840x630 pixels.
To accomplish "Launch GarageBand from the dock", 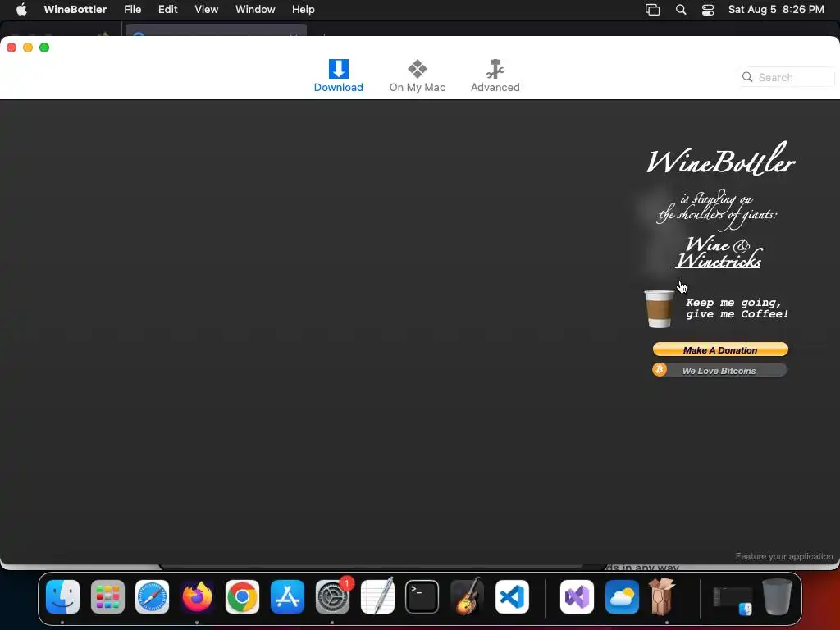I will (x=467, y=597).
